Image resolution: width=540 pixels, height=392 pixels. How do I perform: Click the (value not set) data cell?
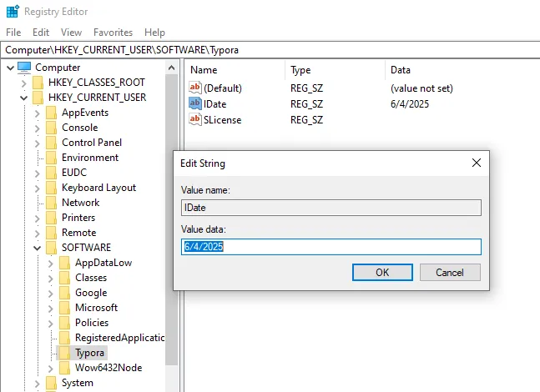pos(421,88)
